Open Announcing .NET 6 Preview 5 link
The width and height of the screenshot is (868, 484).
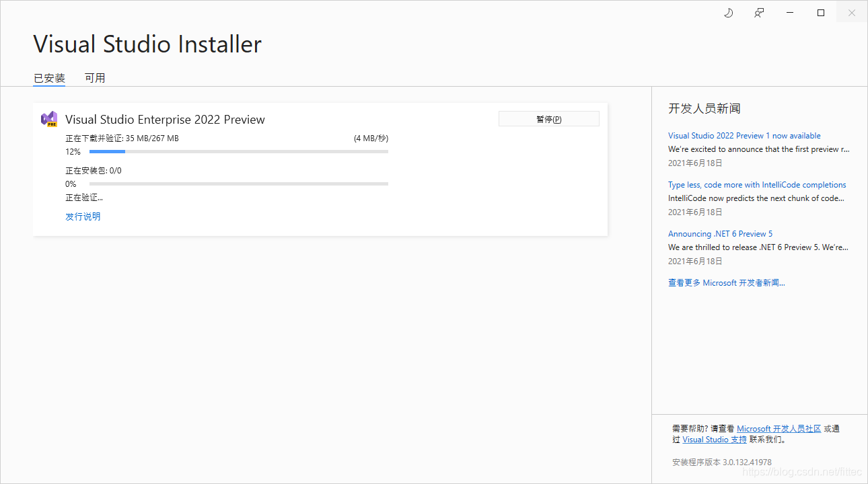click(720, 234)
